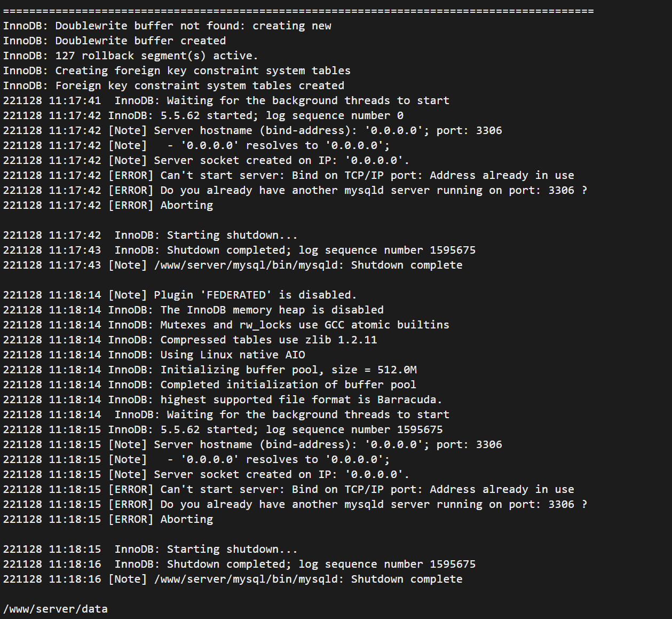672x619 pixels.
Task: Click "highest supported file format is Barracuda" line
Action: pos(223,399)
